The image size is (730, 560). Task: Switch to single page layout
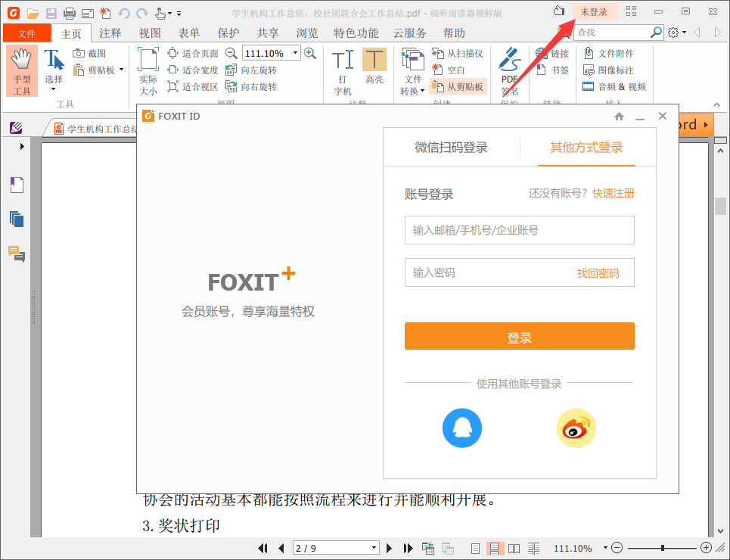click(x=475, y=549)
